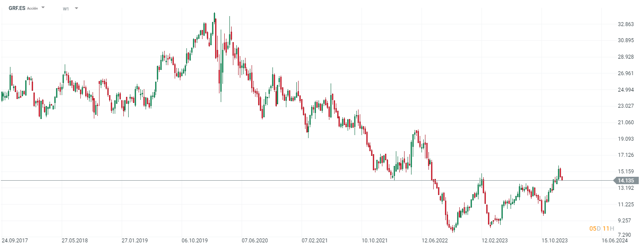Click the 07.06.2020 date label
The width and height of the screenshot is (644, 248).
[254, 240]
